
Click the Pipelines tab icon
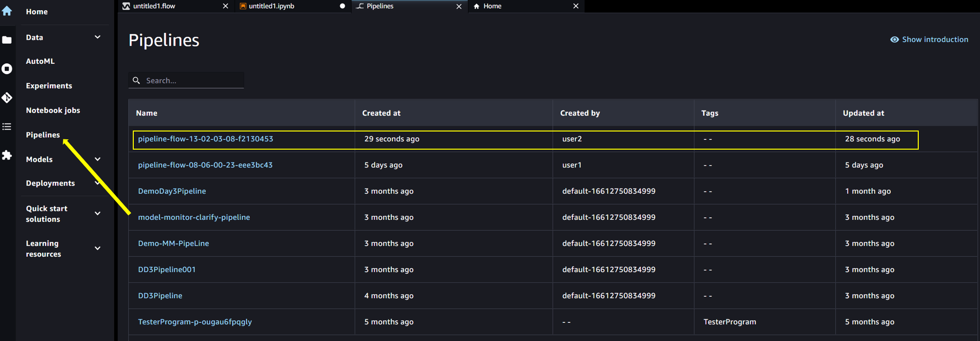click(x=360, y=6)
